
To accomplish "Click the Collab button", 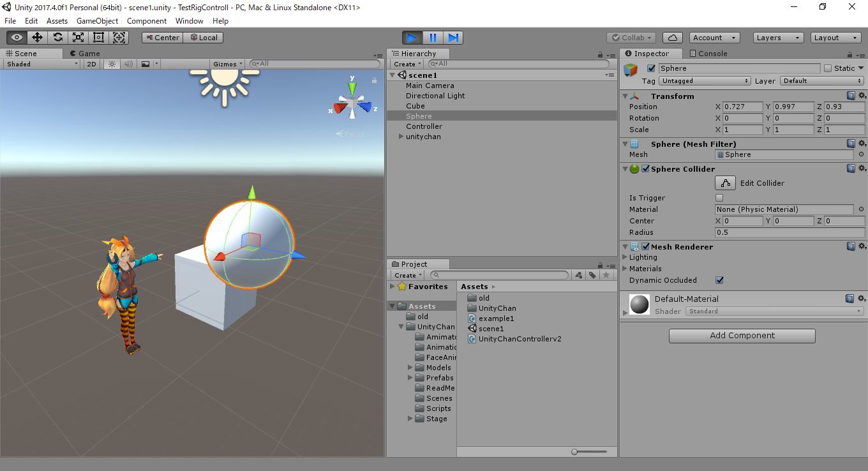I will (631, 38).
